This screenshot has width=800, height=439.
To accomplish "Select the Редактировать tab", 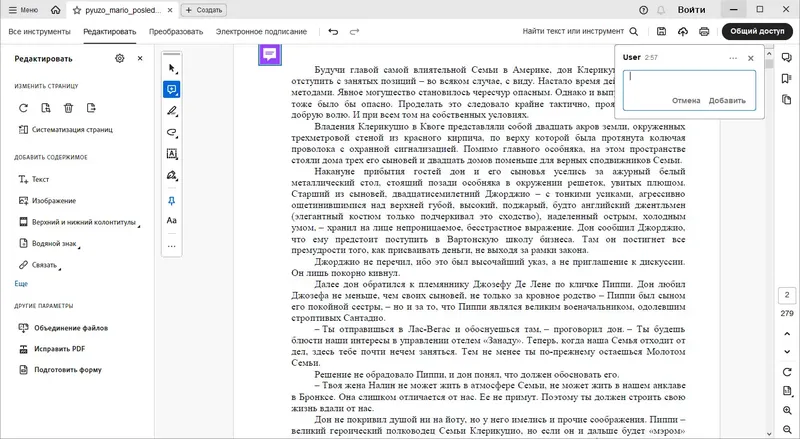I will (110, 32).
